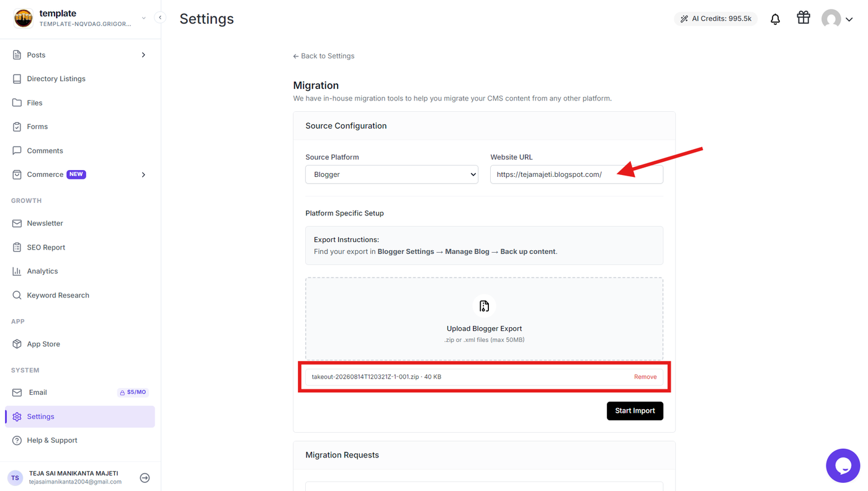Click the Website URL input field
868x491 pixels.
point(576,174)
